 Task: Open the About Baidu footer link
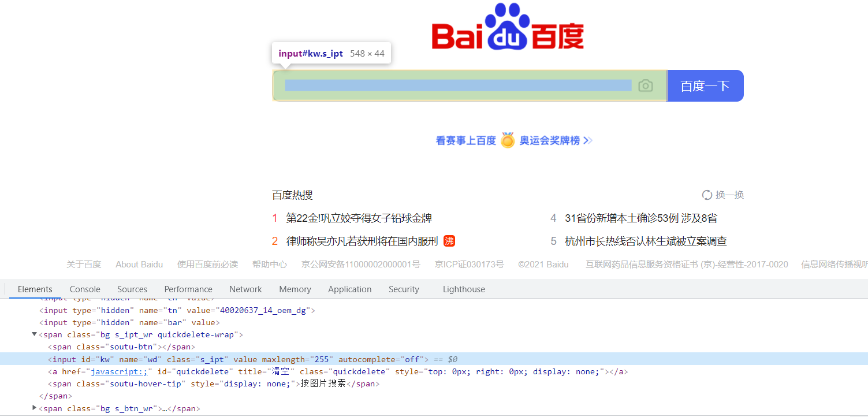pyautogui.click(x=139, y=265)
